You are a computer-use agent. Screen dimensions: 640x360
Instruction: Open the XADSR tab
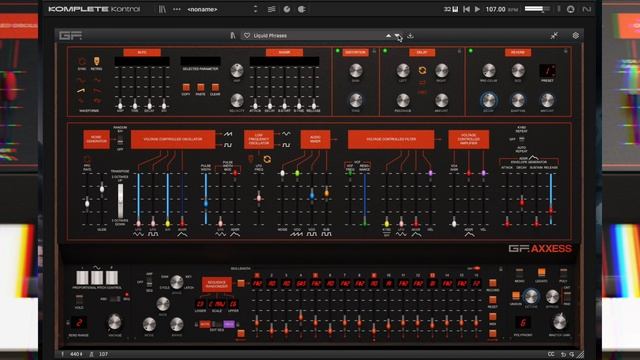coord(284,52)
